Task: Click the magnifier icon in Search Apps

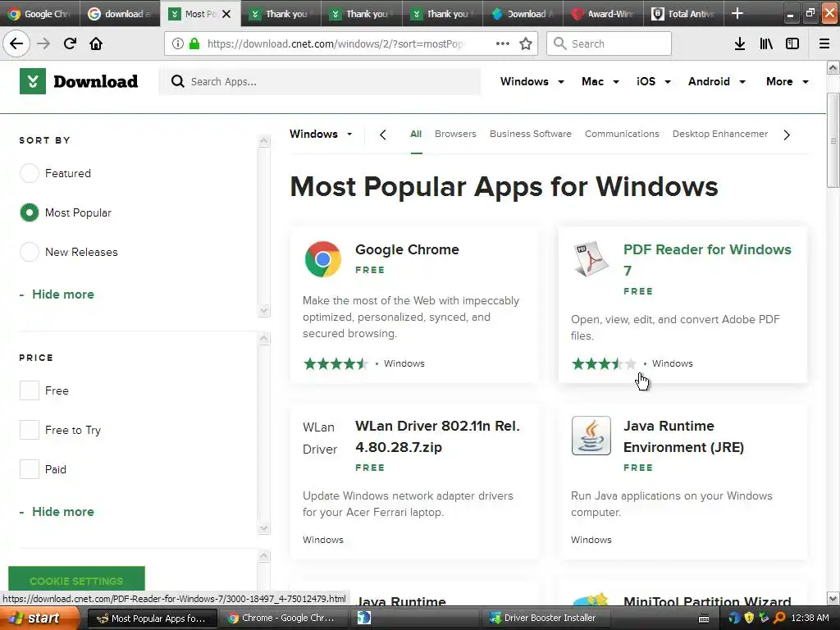Action: click(x=177, y=81)
